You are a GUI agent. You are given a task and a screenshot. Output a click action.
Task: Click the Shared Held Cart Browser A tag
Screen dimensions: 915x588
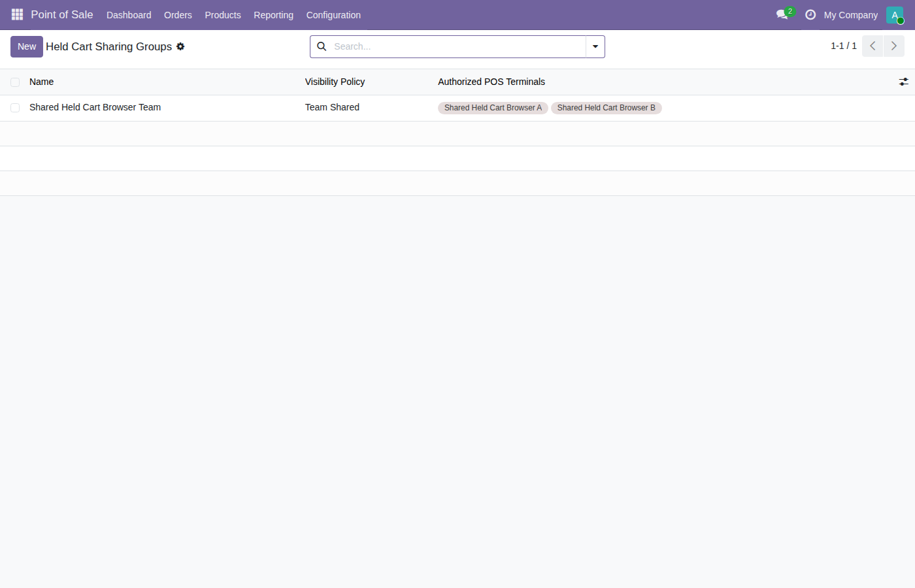click(x=493, y=108)
